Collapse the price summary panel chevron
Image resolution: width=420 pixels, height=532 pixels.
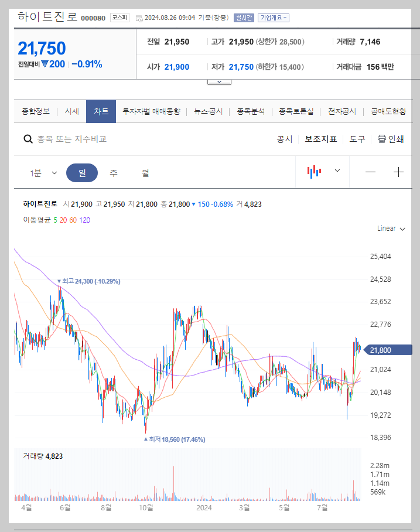pos(219,81)
